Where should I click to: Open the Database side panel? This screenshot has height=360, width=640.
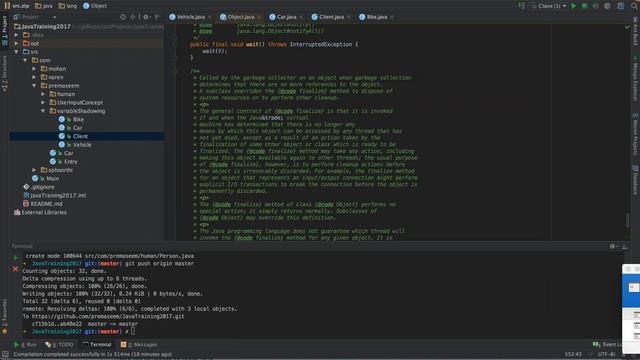[x=636, y=180]
